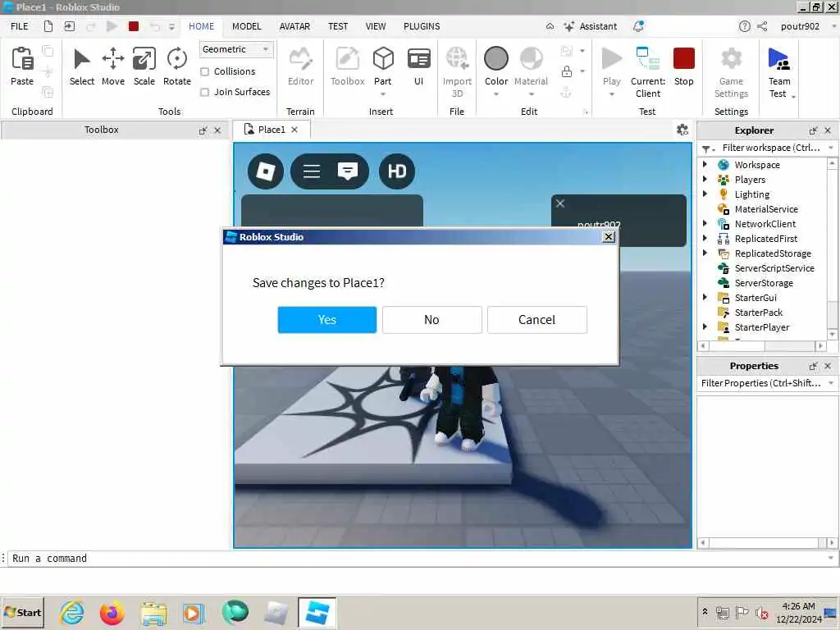Open the Material picker
The height and width of the screenshot is (630, 840).
(531, 66)
